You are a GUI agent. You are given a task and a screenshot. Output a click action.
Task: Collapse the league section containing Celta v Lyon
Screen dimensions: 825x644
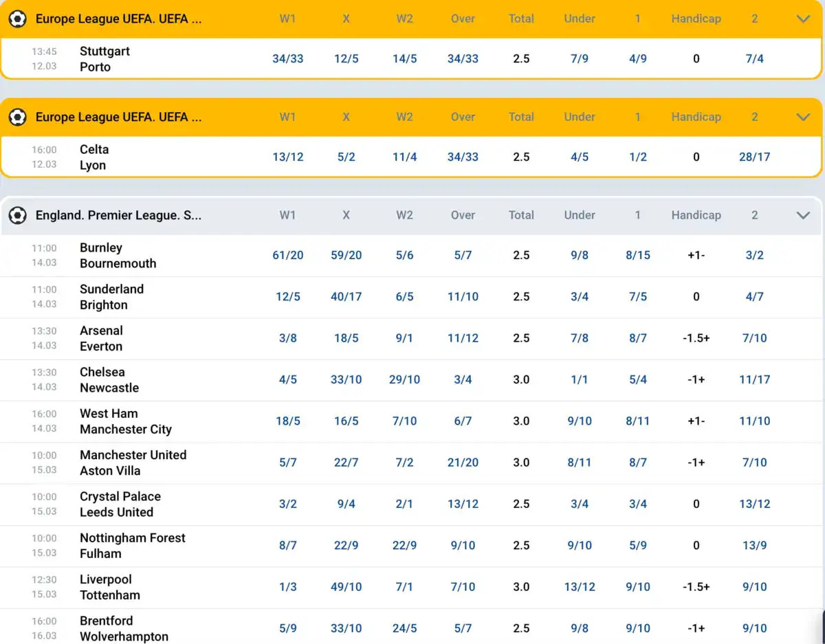803,117
